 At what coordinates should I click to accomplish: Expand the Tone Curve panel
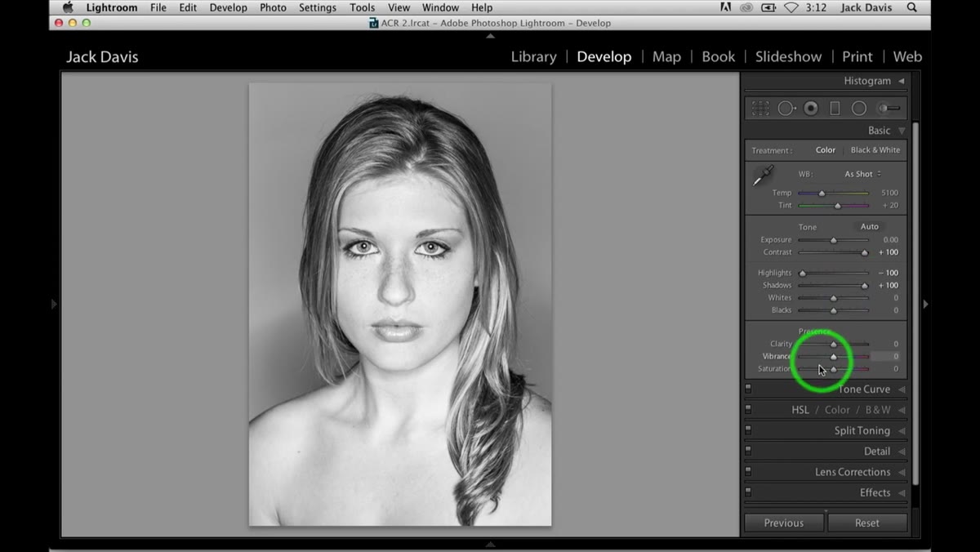point(902,390)
